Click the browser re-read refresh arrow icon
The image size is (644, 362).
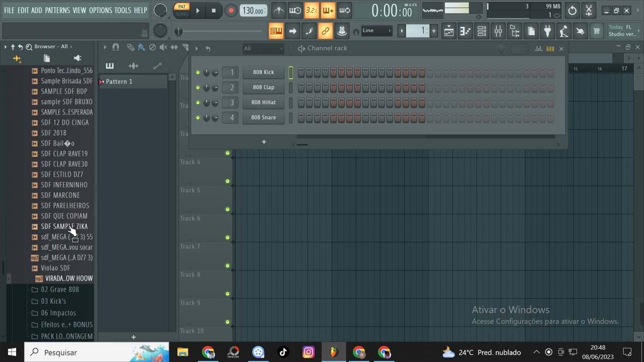click(21, 46)
